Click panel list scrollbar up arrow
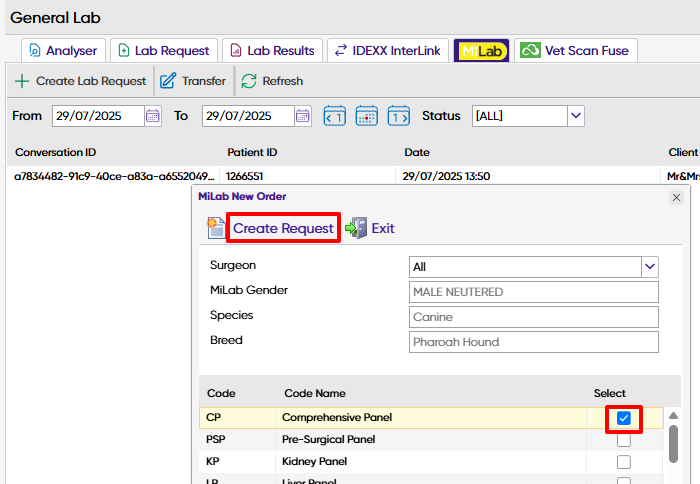This screenshot has width=700, height=484. (674, 416)
